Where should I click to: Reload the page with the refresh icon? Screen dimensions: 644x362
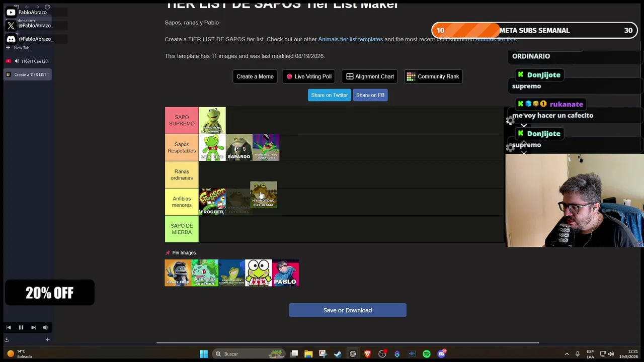click(x=47, y=7)
